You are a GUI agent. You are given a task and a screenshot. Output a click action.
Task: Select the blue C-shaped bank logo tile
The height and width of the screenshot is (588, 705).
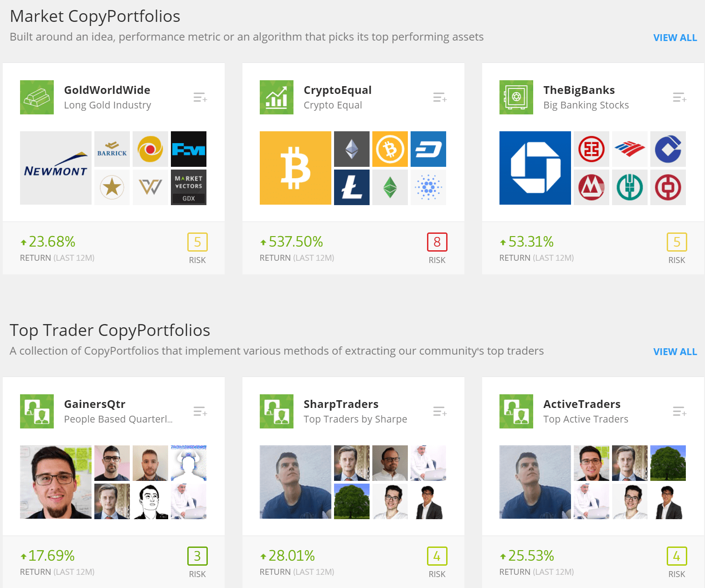[668, 149]
